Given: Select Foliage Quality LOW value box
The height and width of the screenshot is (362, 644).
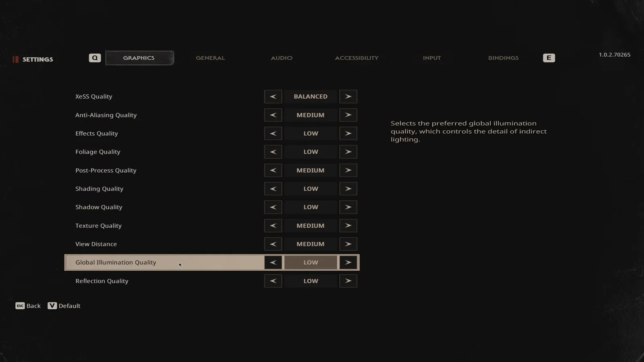Looking at the screenshot, I should click(311, 152).
